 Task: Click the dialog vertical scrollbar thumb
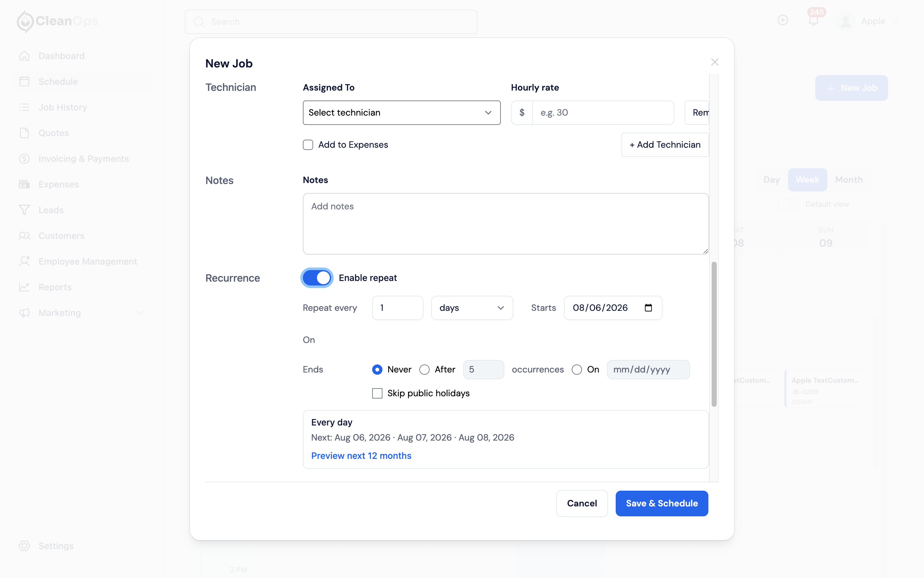point(714,335)
